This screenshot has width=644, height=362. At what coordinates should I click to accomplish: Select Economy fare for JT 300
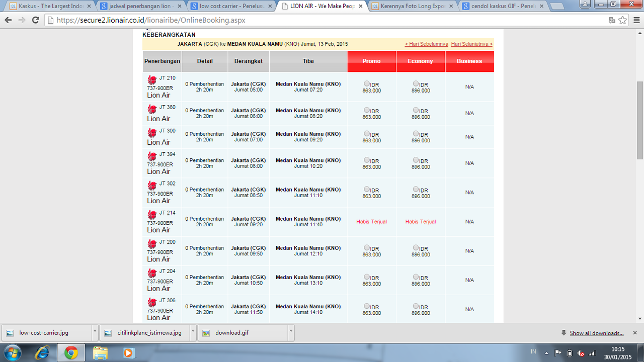[416, 134]
